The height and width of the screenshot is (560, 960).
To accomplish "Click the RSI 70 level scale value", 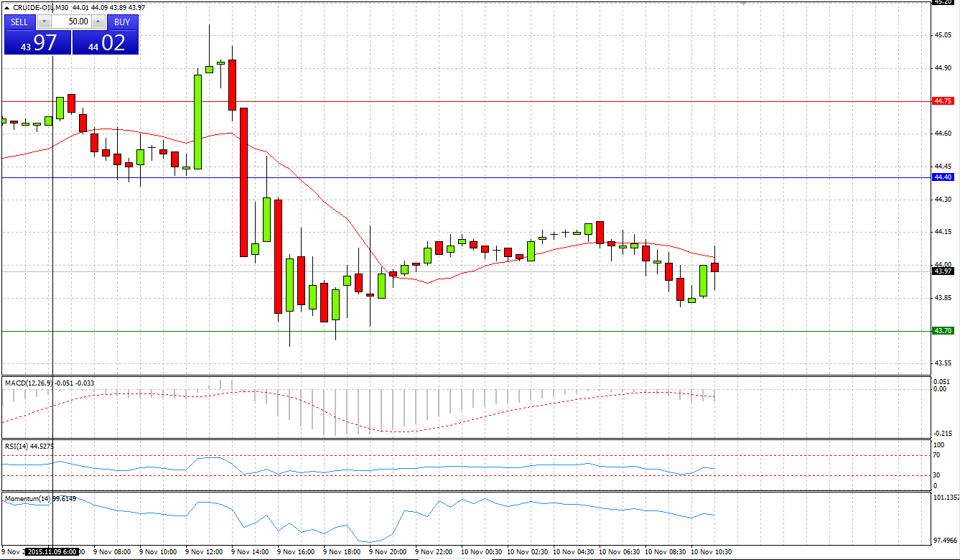I will [x=937, y=455].
